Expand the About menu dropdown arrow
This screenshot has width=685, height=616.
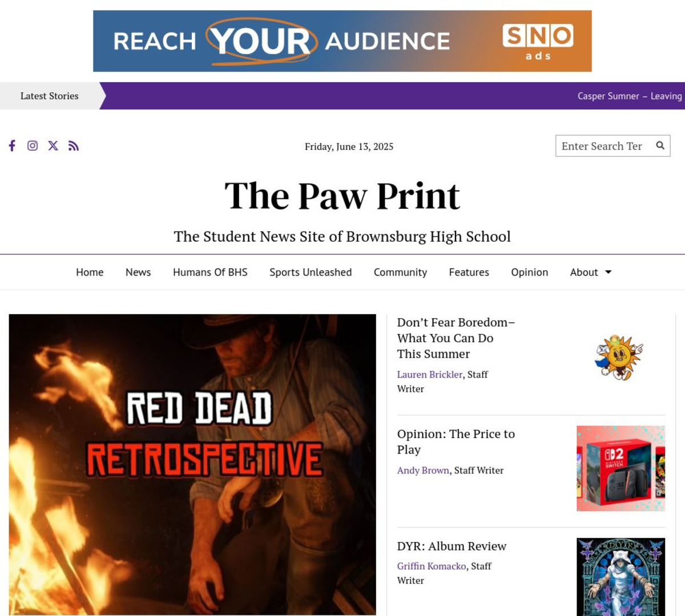(609, 272)
